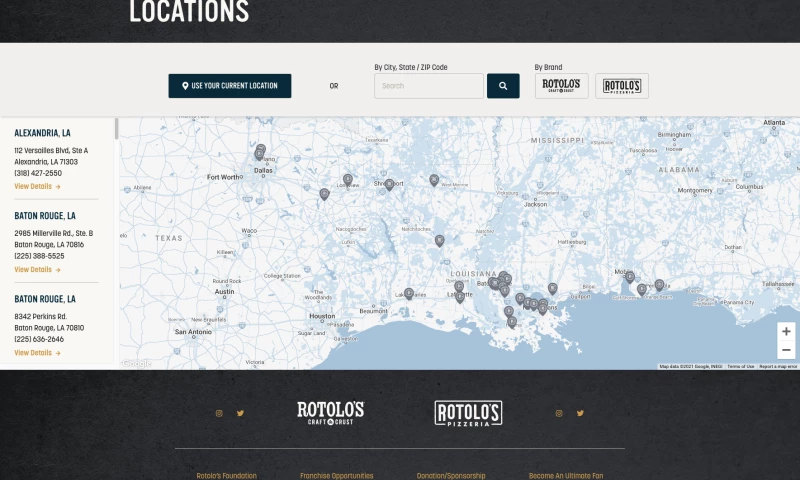Select the map pin near Alexandria, central Louisiana
The image size is (800, 480).
coord(439,240)
